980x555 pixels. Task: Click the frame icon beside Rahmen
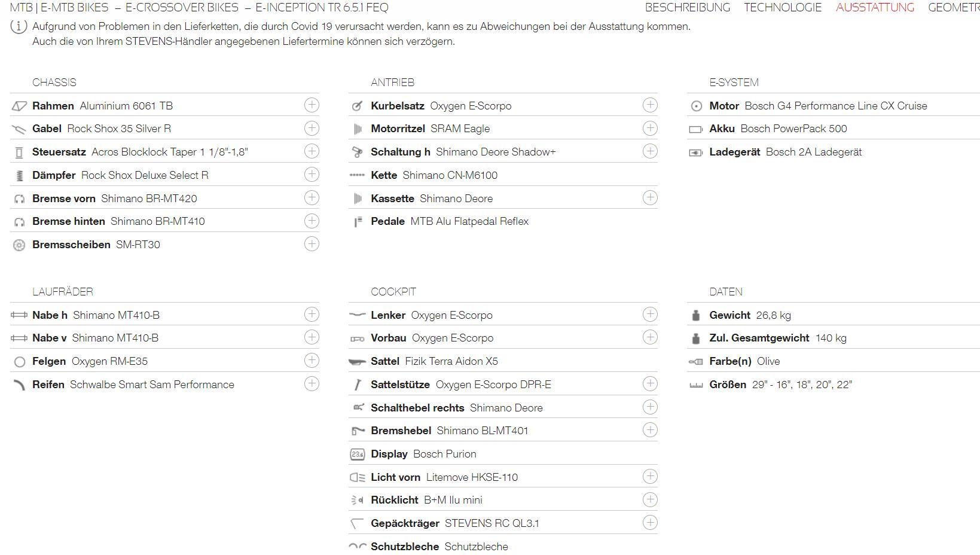[x=19, y=106]
